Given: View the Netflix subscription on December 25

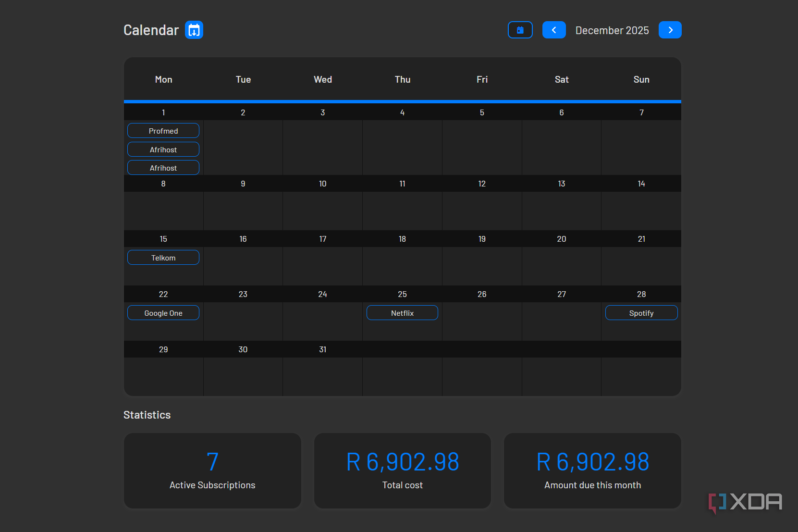Looking at the screenshot, I should coord(402,313).
